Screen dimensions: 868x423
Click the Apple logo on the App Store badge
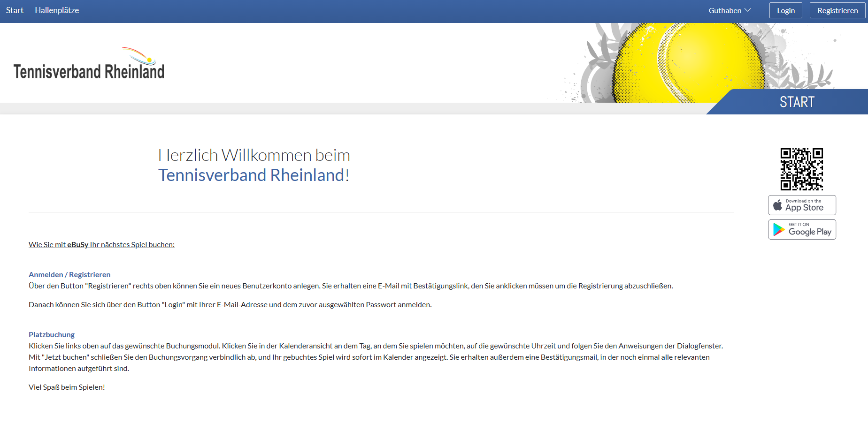(x=777, y=205)
